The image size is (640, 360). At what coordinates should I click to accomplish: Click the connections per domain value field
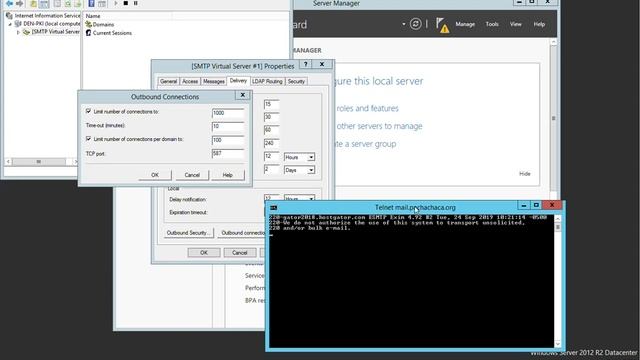[228, 140]
